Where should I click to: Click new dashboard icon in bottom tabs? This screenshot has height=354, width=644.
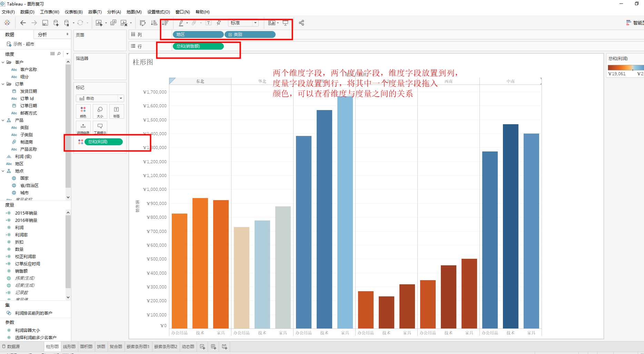(214, 347)
